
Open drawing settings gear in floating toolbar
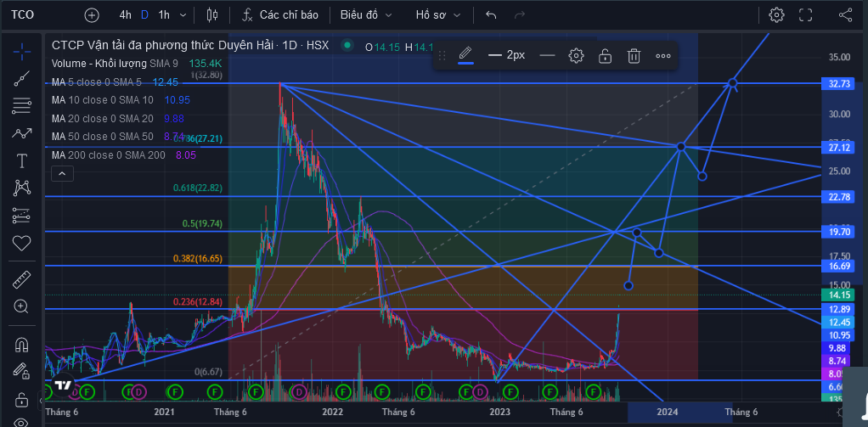[x=577, y=55]
